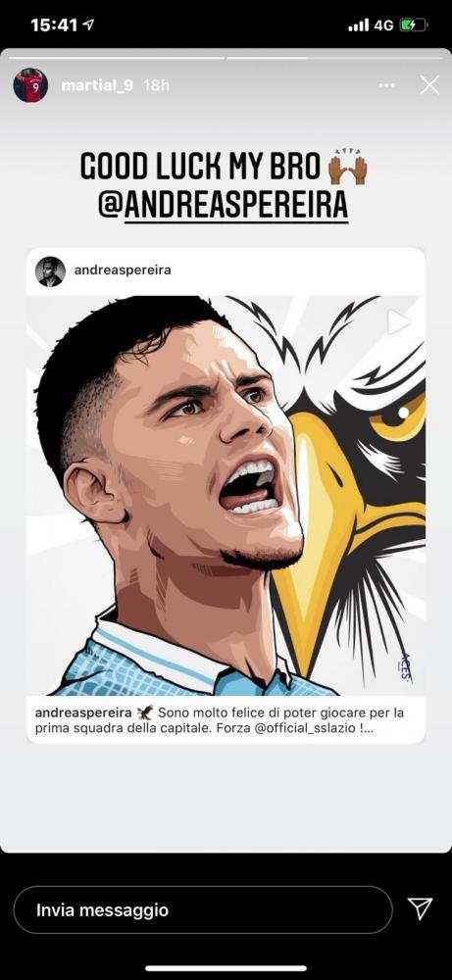The height and width of the screenshot is (980, 452).
Task: Tap the second story progress bar segment
Action: (x=337, y=58)
